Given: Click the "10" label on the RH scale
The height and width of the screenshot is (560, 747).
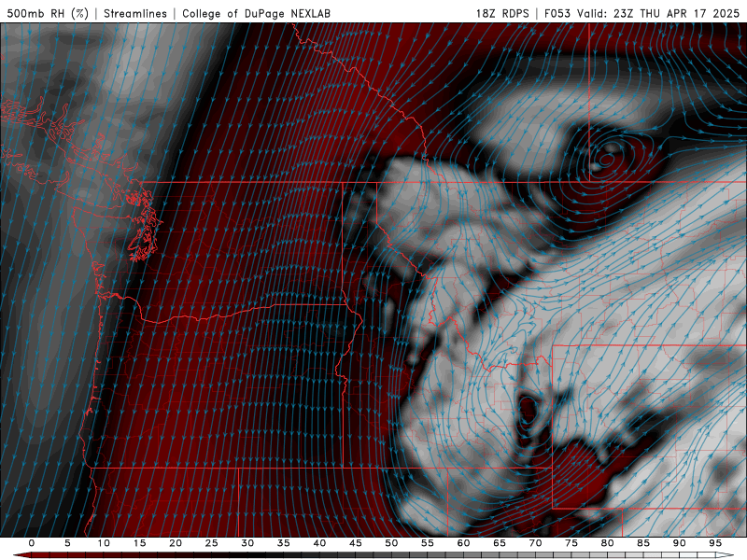Looking at the screenshot, I should pyautogui.click(x=104, y=543).
